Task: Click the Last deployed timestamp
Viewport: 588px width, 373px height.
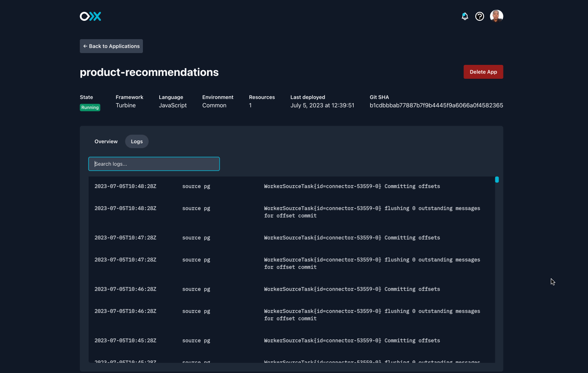Action: pyautogui.click(x=322, y=105)
